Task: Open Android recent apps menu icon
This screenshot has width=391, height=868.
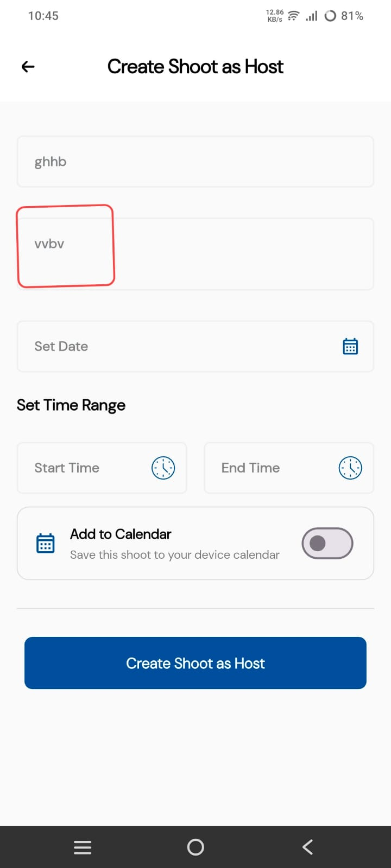Action: click(x=83, y=847)
